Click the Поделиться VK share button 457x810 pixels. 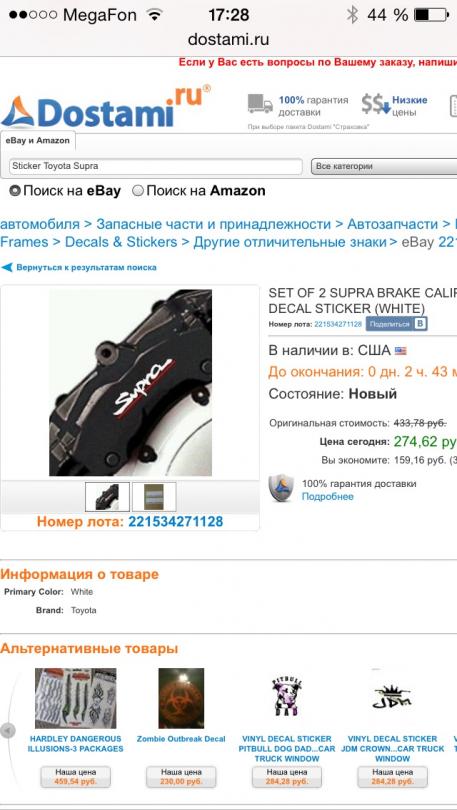tap(397, 324)
